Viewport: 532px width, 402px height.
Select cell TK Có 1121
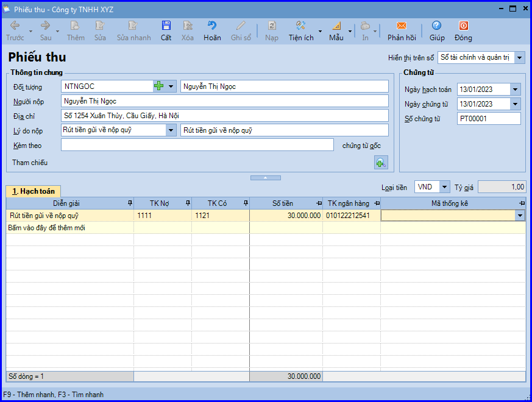point(221,216)
